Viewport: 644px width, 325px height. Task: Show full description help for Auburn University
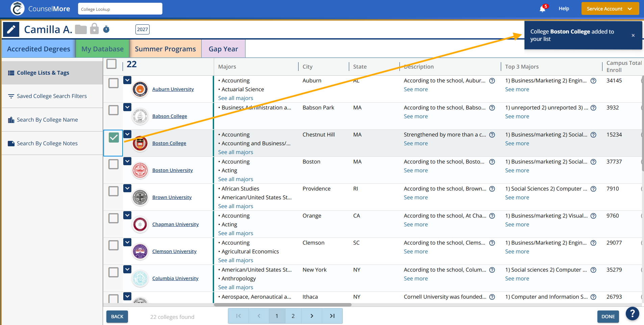tap(492, 81)
